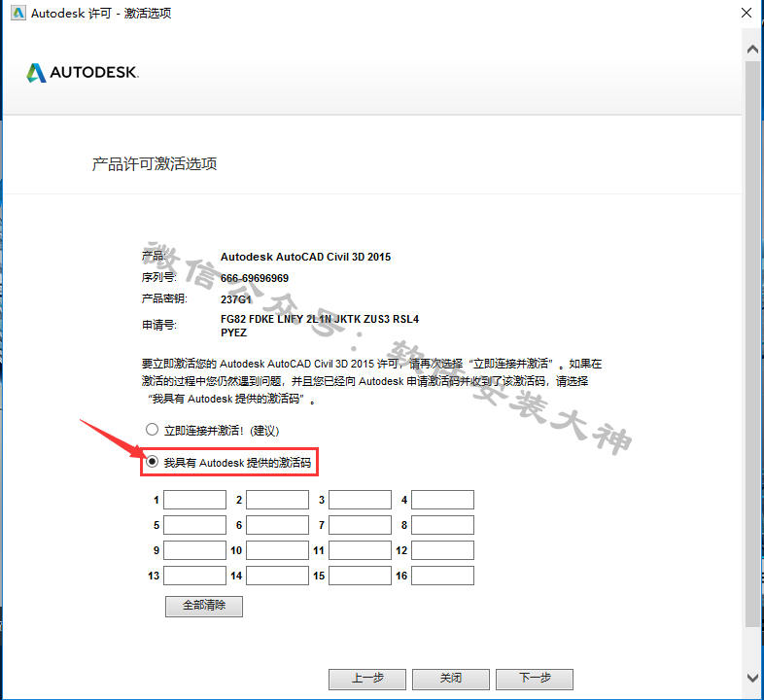Click the '序列号:' label
Image resolution: width=764 pixels, height=700 pixels.
(159, 277)
